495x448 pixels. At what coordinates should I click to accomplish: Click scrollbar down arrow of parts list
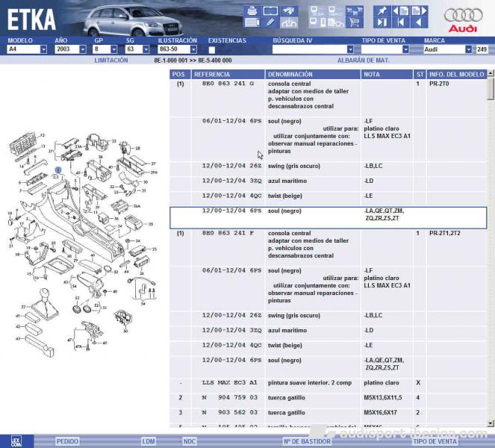pos(491,423)
